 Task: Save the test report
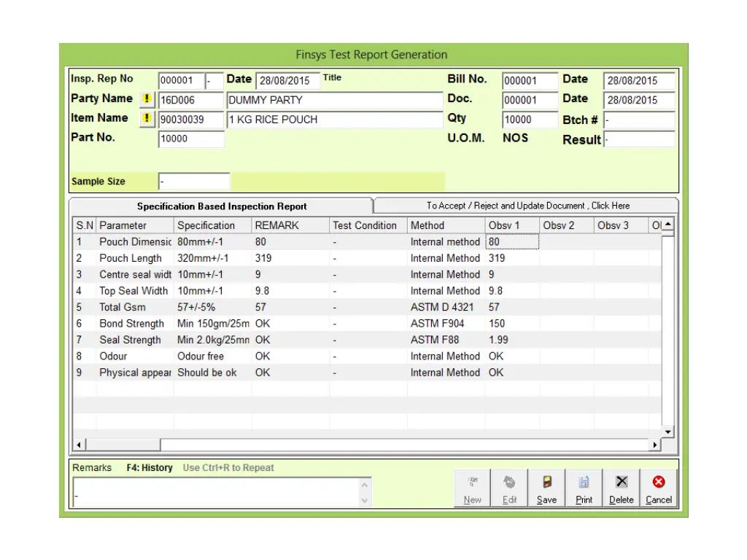tap(546, 488)
